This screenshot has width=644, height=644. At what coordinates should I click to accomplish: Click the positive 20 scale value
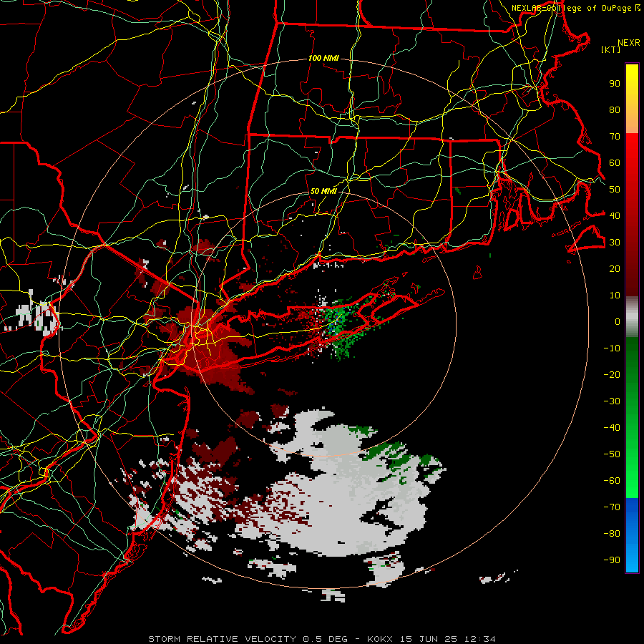tap(615, 268)
